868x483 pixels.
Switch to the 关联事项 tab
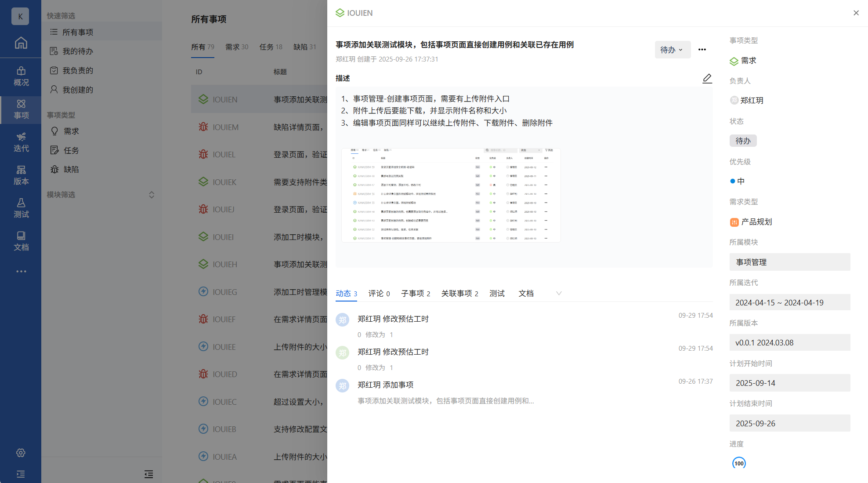pos(459,293)
